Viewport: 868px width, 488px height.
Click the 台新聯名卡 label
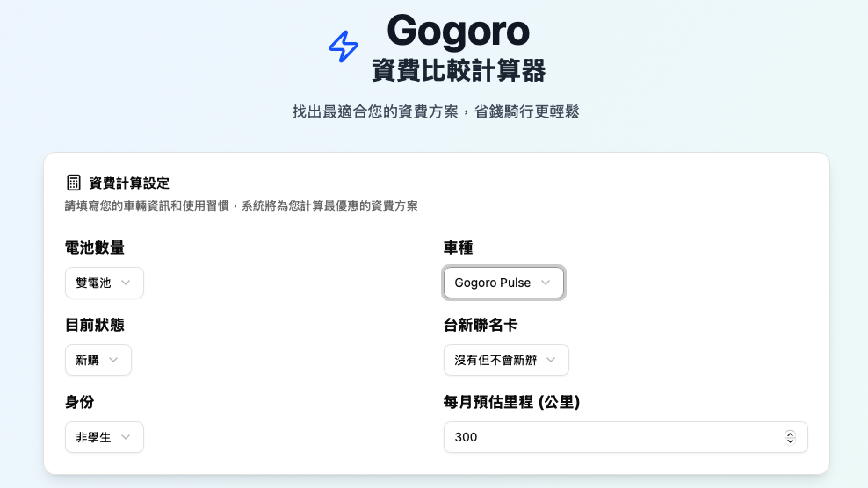click(x=480, y=326)
